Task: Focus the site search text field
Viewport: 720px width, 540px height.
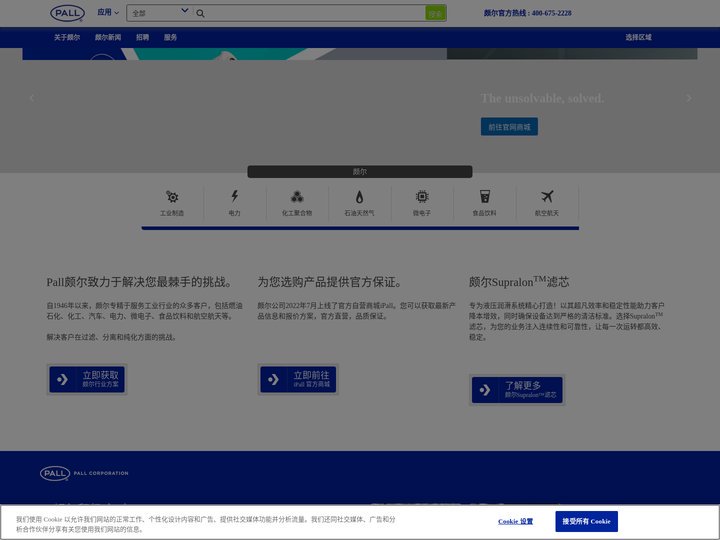Action: click(x=315, y=13)
